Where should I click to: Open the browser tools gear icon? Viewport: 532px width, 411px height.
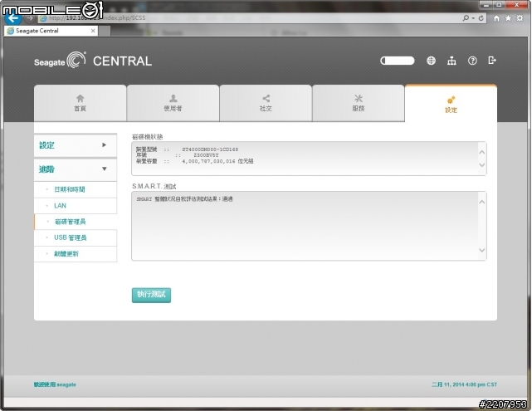pyautogui.click(x=520, y=18)
